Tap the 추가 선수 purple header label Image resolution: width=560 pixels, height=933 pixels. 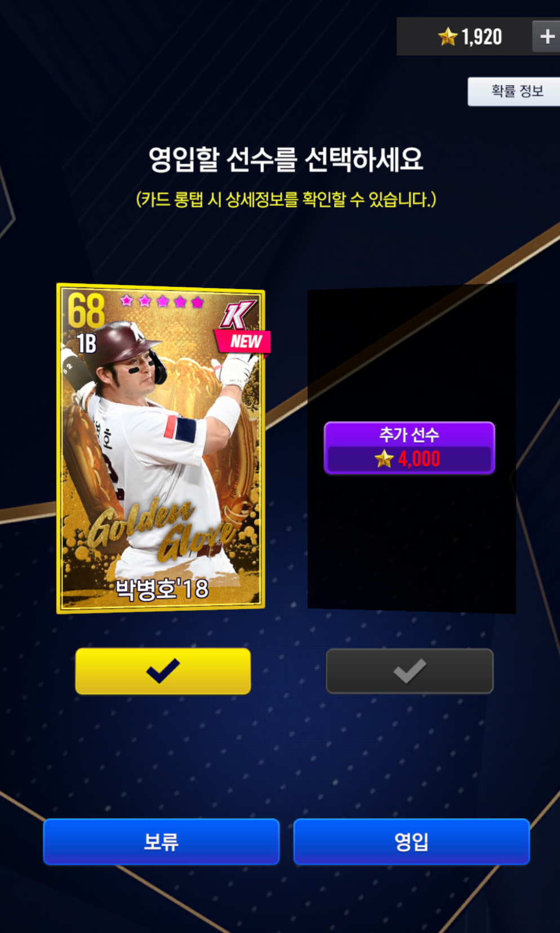click(x=410, y=434)
